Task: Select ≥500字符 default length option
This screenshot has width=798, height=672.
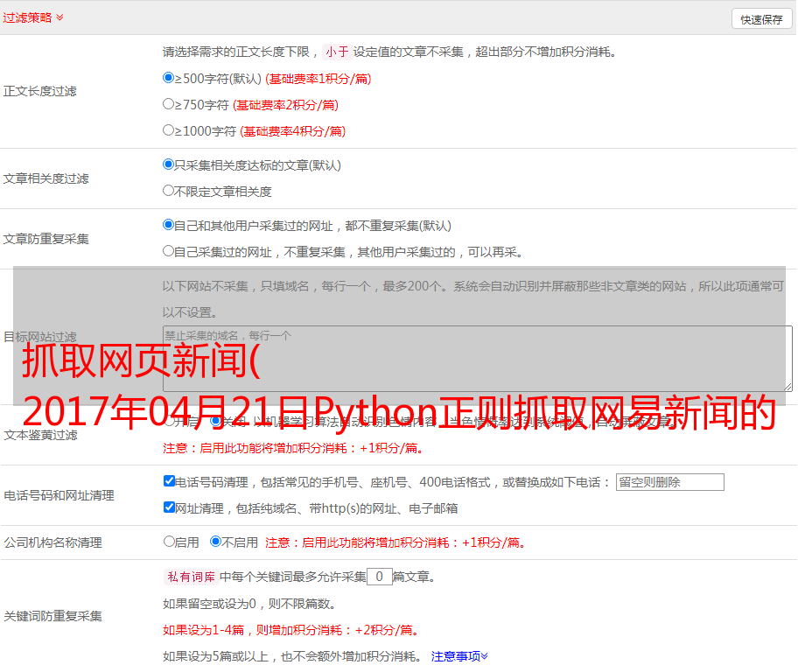Action: (169, 78)
